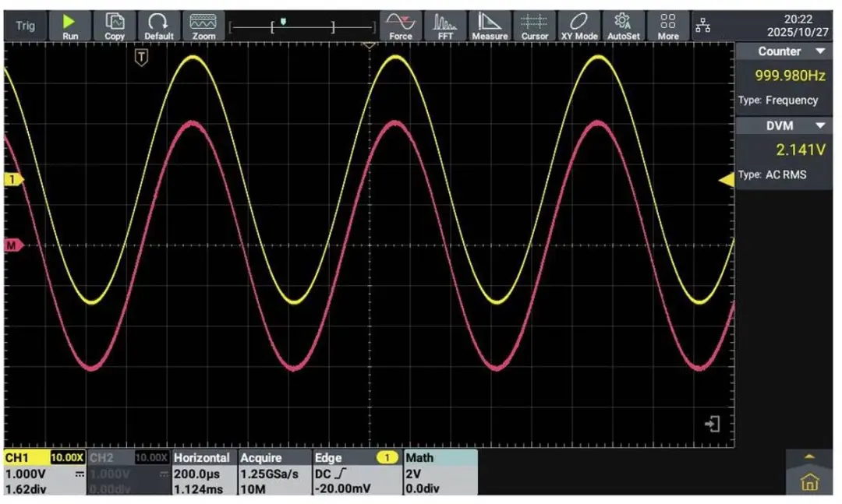Click DC rising edge coupling setting
Screen dimensions: 842x504
(x=331, y=474)
